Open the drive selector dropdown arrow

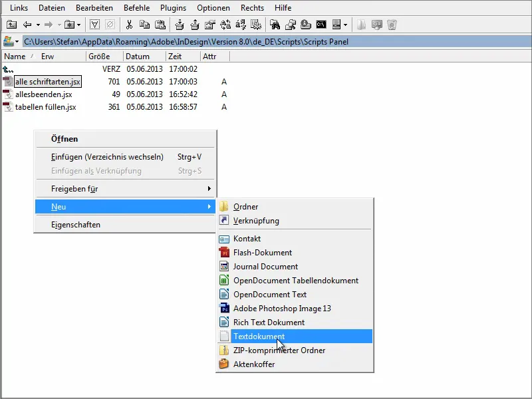(17, 42)
